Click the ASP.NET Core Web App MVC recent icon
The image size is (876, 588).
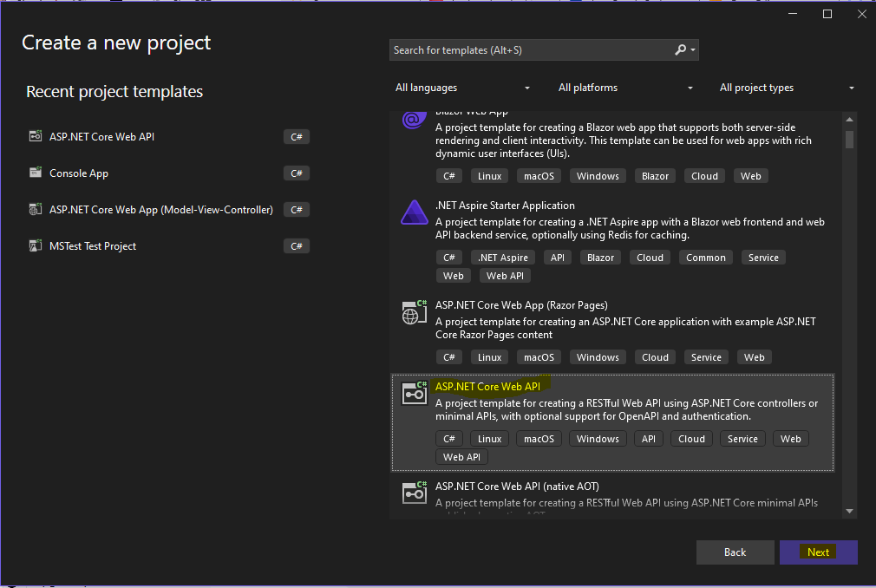tap(36, 209)
